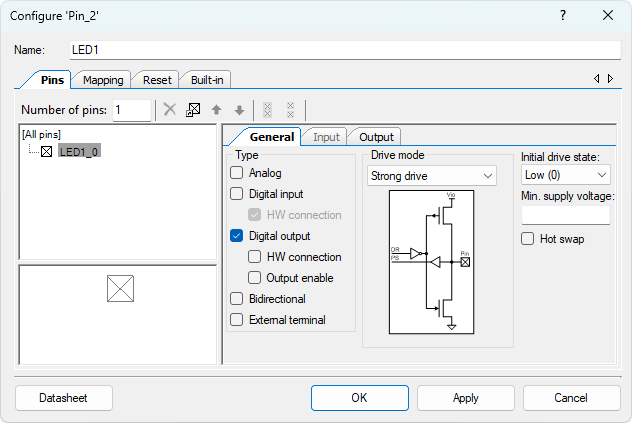Click the delete pin X icon
Screen dimensions: 632x423
tap(170, 110)
